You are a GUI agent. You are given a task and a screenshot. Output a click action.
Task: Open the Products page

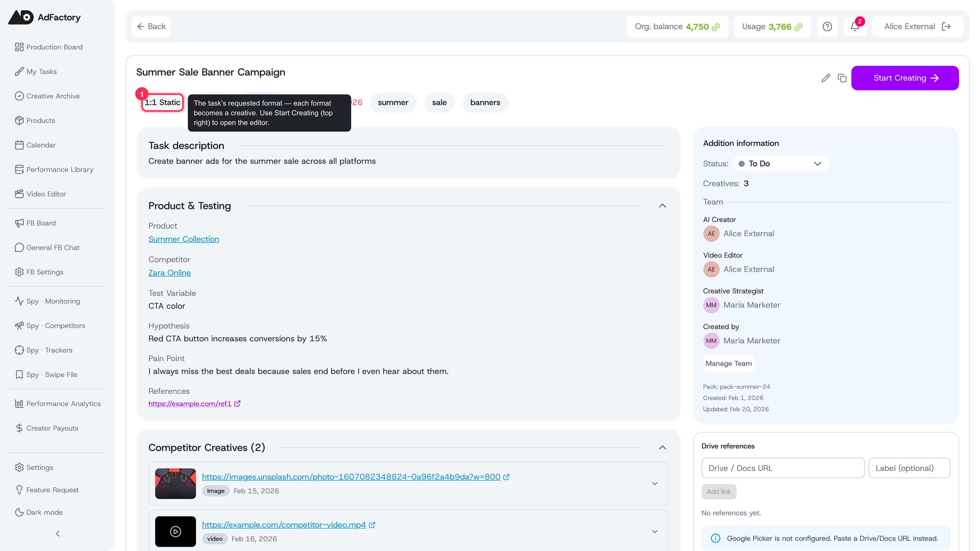click(35, 120)
